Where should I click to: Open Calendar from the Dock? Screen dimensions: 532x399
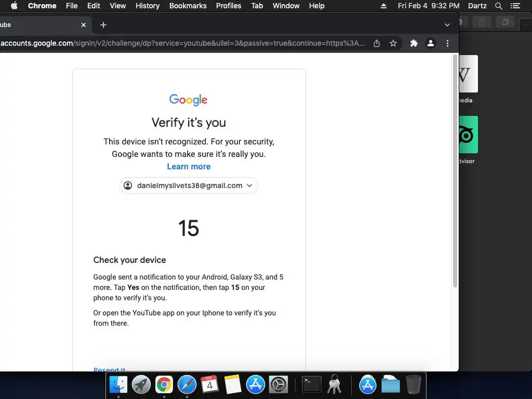pos(209,385)
